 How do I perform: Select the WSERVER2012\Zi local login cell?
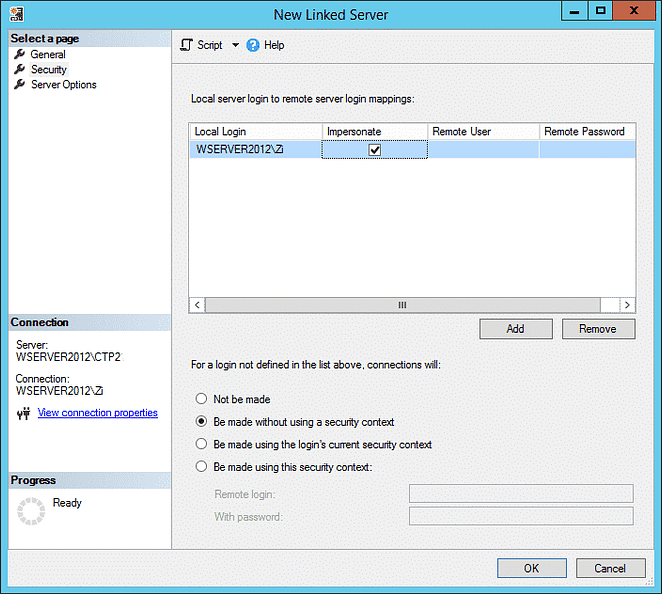click(x=256, y=149)
